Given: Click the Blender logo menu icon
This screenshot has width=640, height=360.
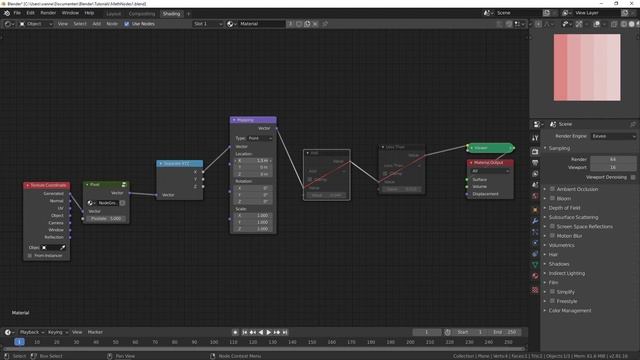Looking at the screenshot, I should click(x=7, y=13).
